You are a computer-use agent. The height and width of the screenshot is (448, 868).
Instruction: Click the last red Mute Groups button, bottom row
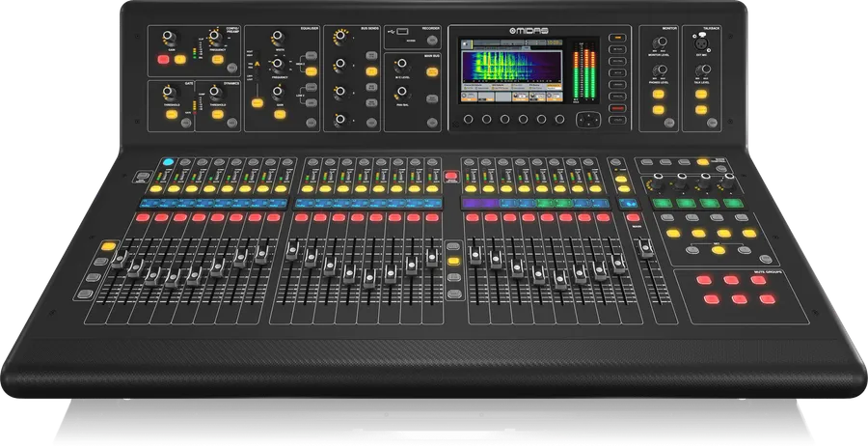coord(767,299)
